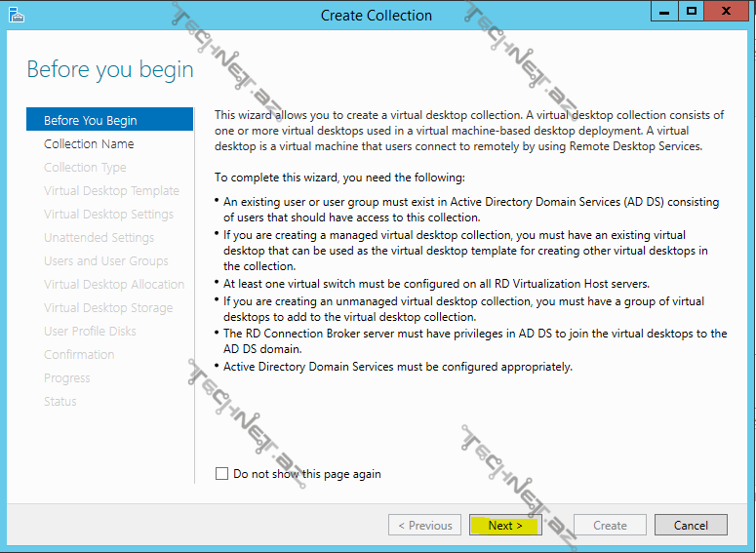The image size is (756, 553).
Task: Select Virtual Desktop Template in sidebar
Action: click(111, 190)
